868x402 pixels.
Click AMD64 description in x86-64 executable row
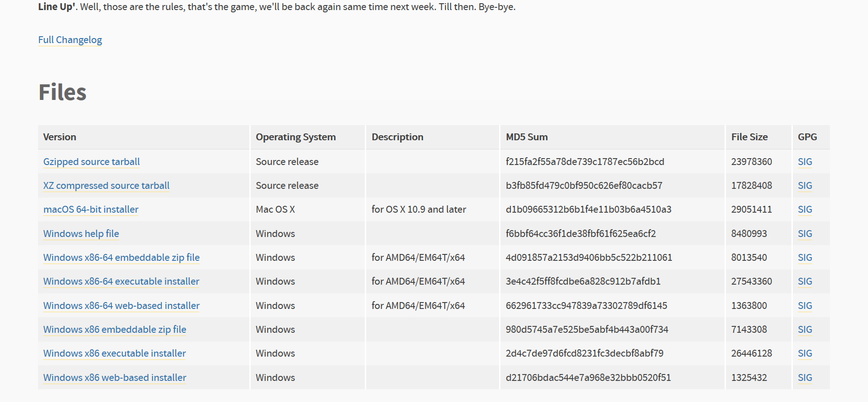(418, 281)
